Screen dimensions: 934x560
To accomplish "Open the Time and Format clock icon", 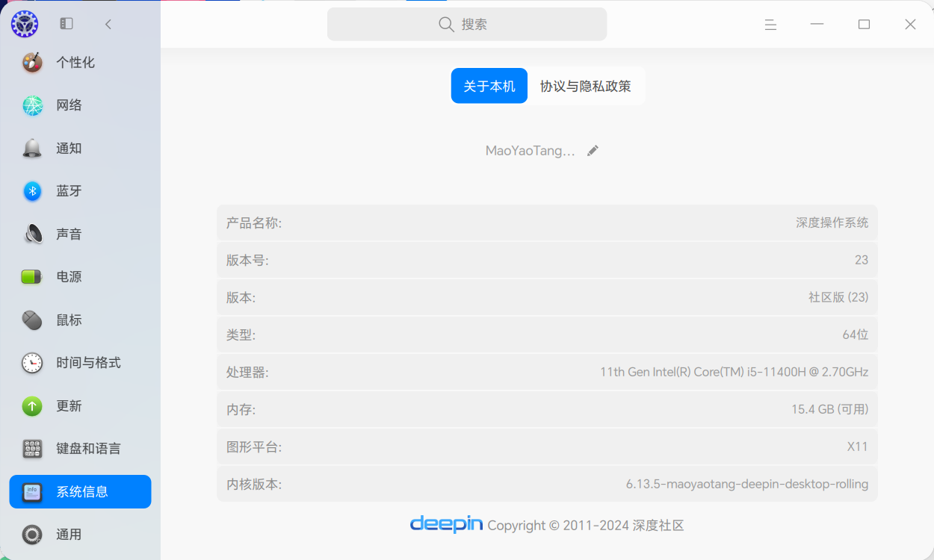I will click(32, 363).
